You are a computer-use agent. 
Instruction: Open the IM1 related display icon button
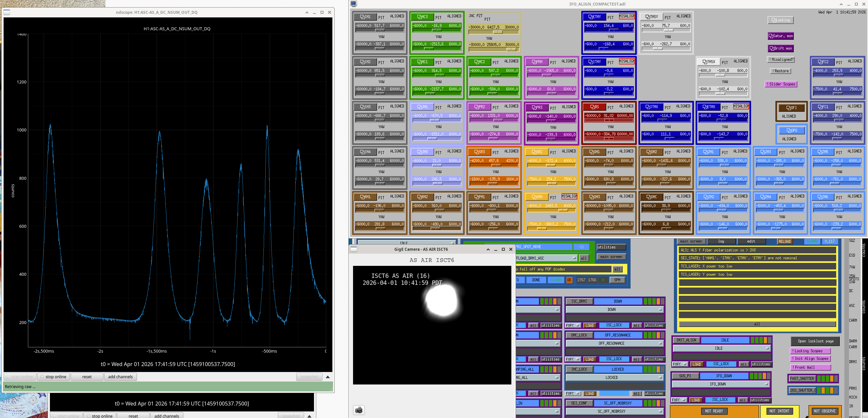coord(365,16)
